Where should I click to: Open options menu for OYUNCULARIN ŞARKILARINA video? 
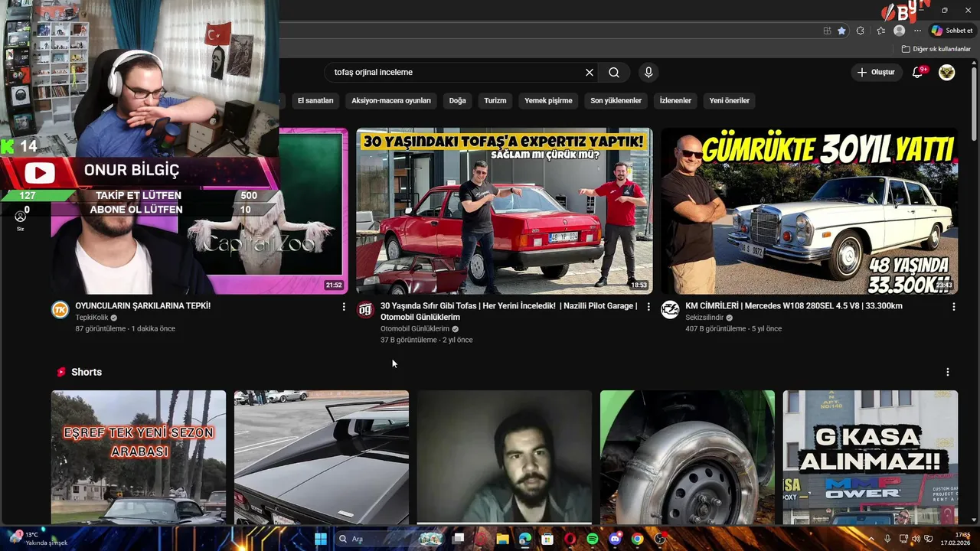point(344,307)
